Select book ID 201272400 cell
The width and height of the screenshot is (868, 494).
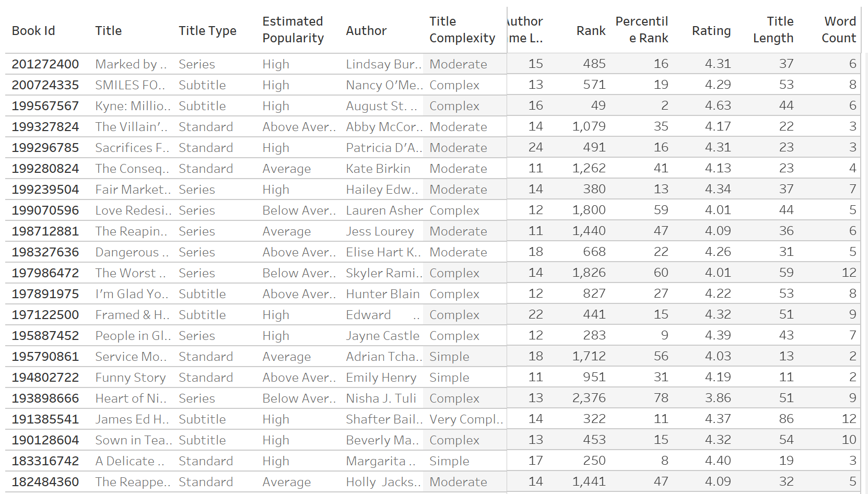click(x=45, y=64)
